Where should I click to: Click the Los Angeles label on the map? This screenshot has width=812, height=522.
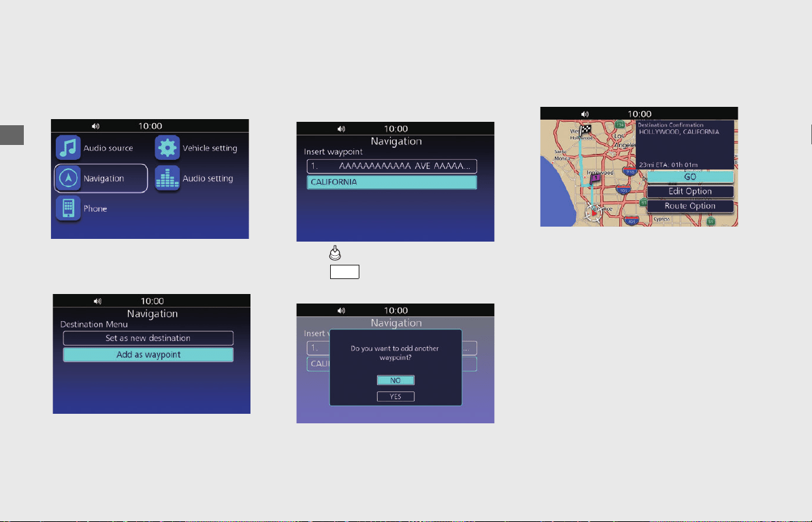[625, 141]
